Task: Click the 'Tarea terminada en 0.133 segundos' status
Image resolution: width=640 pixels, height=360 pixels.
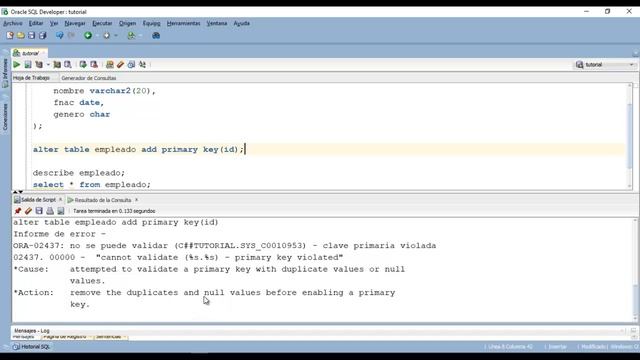Action: coord(114,211)
